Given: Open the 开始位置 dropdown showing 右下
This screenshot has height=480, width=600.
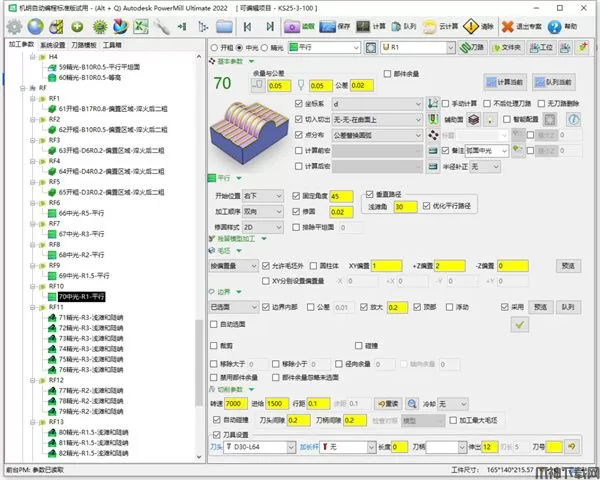Looking at the screenshot, I should pyautogui.click(x=266, y=196).
